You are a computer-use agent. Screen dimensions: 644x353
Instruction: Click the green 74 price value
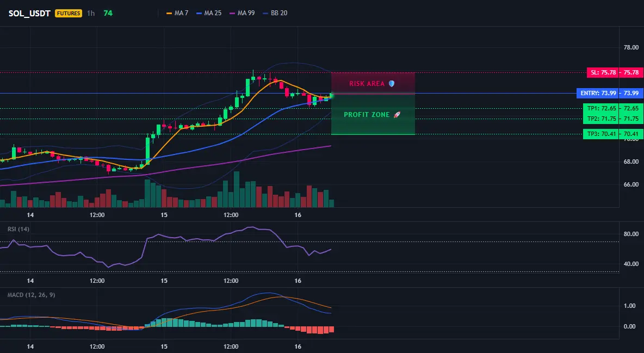click(108, 13)
